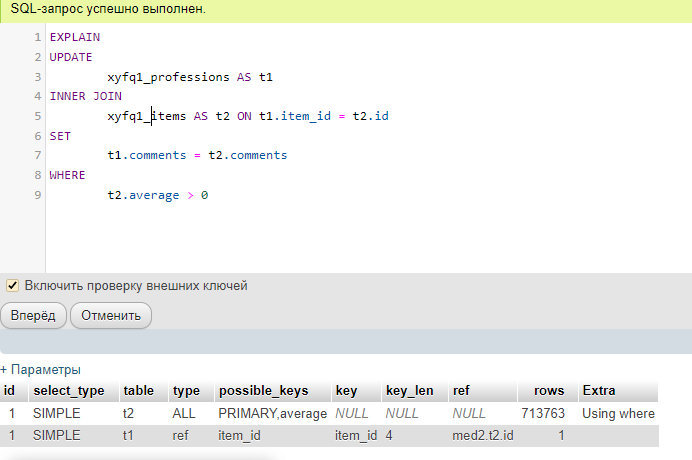Click the 'ref' type cell in t1 row
Screen dimensions: 692x460
tap(181, 436)
